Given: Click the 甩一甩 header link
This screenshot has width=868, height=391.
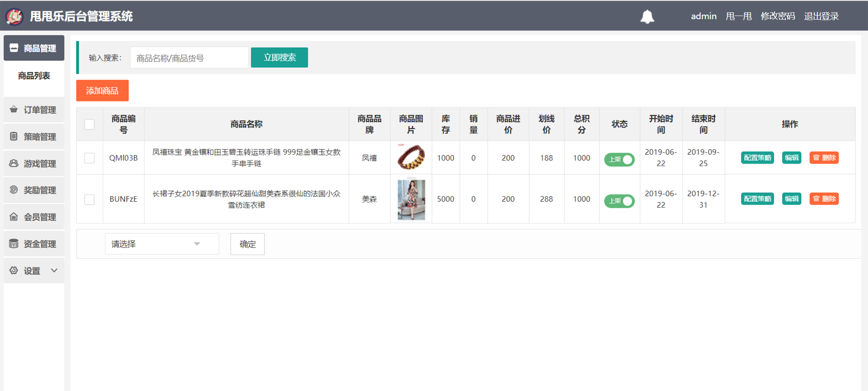Looking at the screenshot, I should (738, 16).
